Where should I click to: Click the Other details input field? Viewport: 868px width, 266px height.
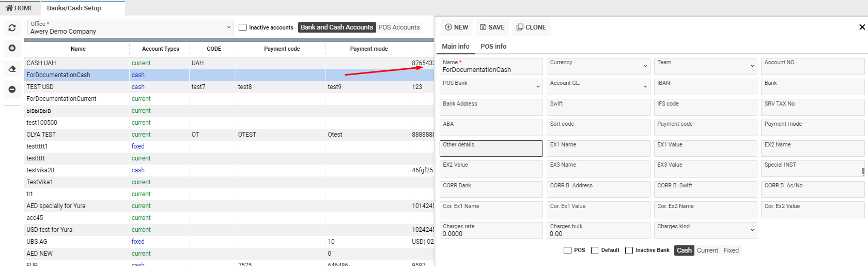coord(491,149)
